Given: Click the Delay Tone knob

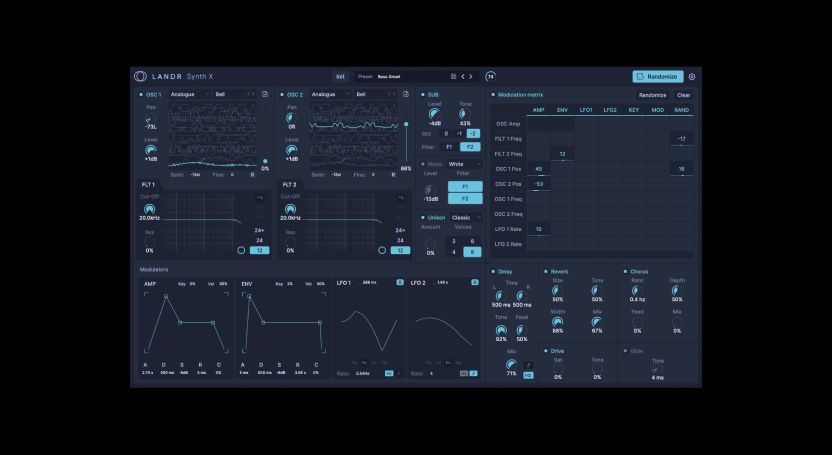Looking at the screenshot, I should 500,330.
